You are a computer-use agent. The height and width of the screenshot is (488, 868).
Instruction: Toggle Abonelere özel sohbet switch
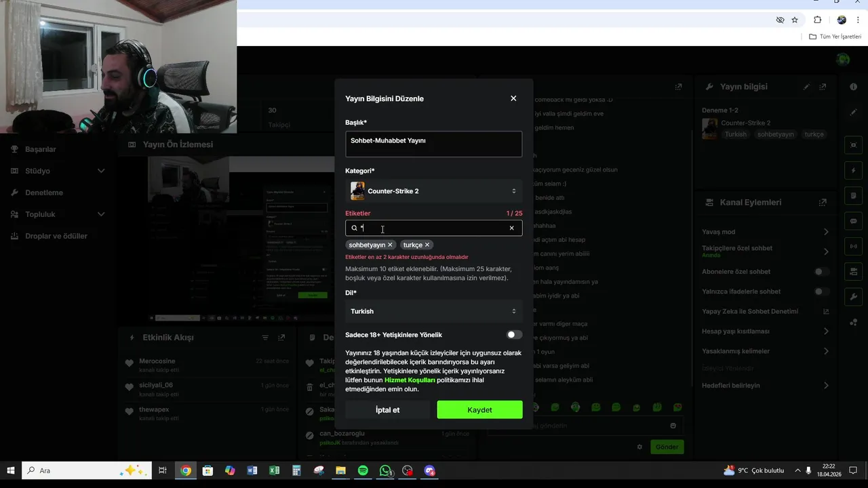coord(821,272)
